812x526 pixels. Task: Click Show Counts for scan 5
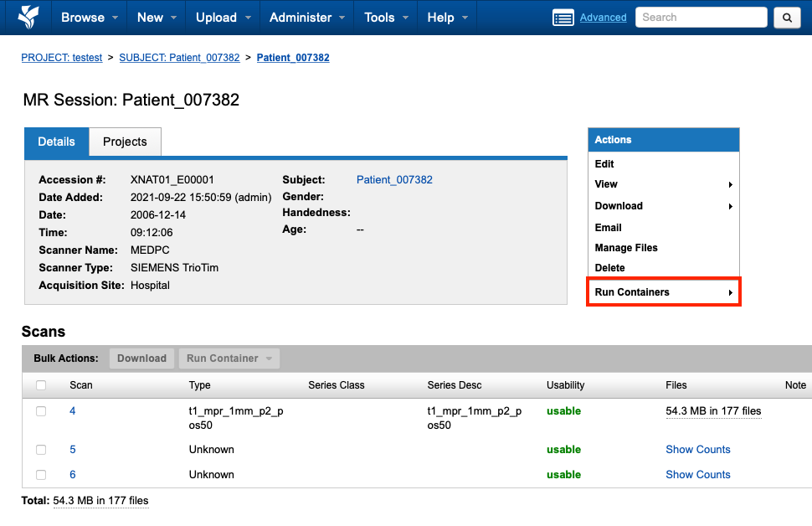(697, 450)
